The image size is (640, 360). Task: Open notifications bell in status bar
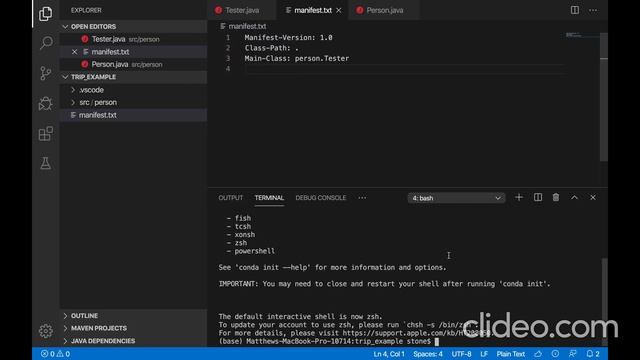[593, 354]
